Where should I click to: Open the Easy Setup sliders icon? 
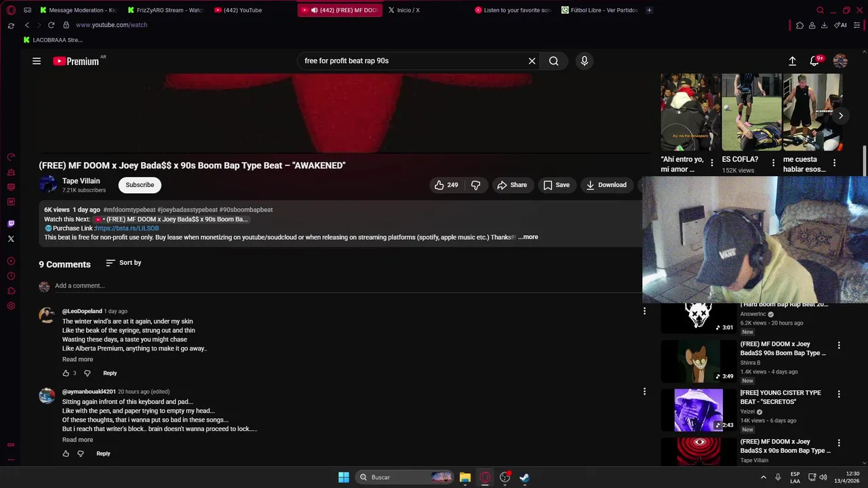(856, 25)
